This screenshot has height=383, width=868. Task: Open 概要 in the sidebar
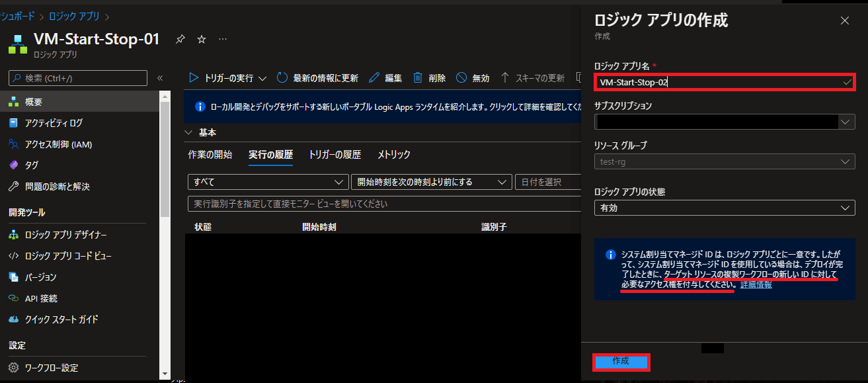[x=80, y=102]
